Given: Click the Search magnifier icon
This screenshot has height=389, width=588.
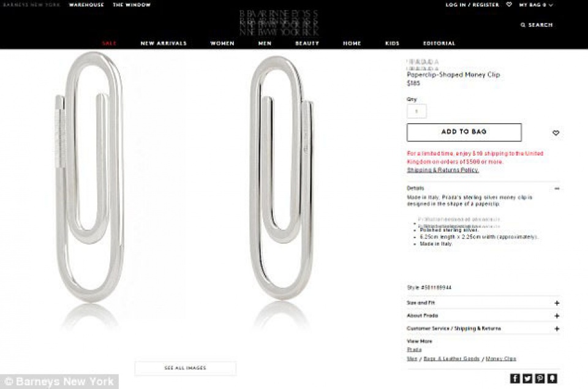Looking at the screenshot, I should 522,25.
